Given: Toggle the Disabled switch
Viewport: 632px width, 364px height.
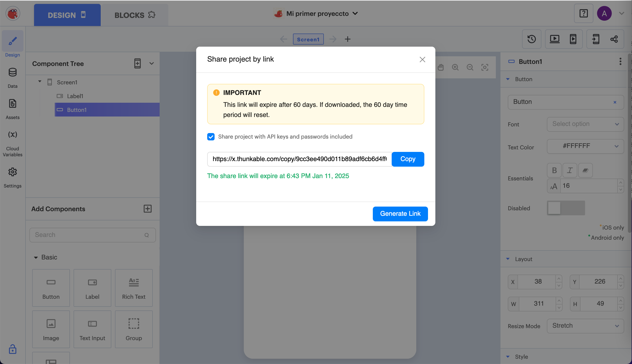Looking at the screenshot, I should click(x=566, y=208).
